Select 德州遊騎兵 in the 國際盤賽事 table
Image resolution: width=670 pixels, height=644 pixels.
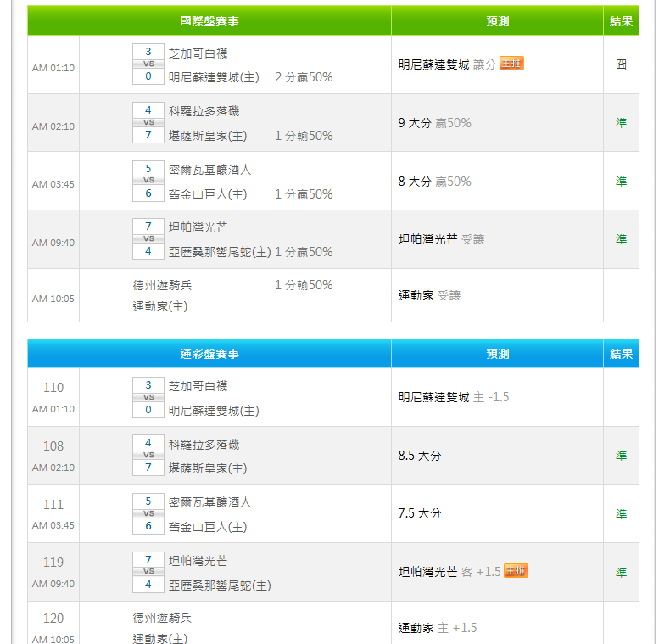coord(162,285)
